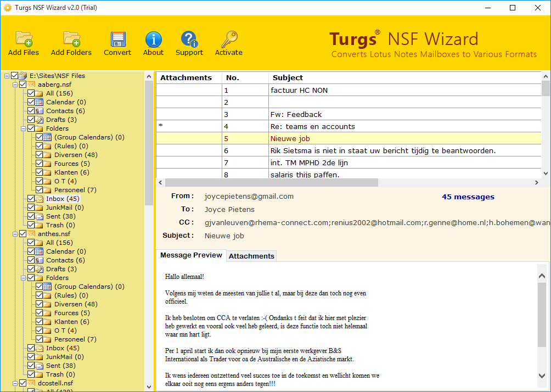Click the Activate key icon

tap(229, 39)
